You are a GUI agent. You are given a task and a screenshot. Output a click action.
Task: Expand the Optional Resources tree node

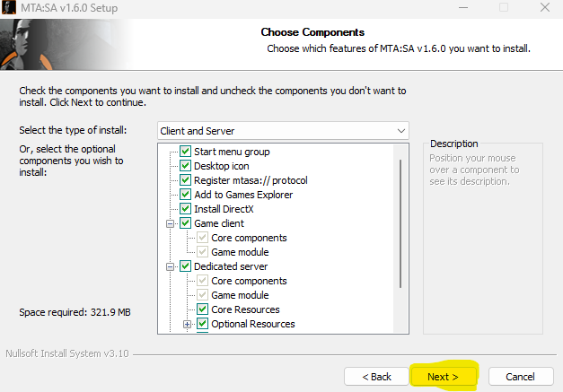click(187, 324)
